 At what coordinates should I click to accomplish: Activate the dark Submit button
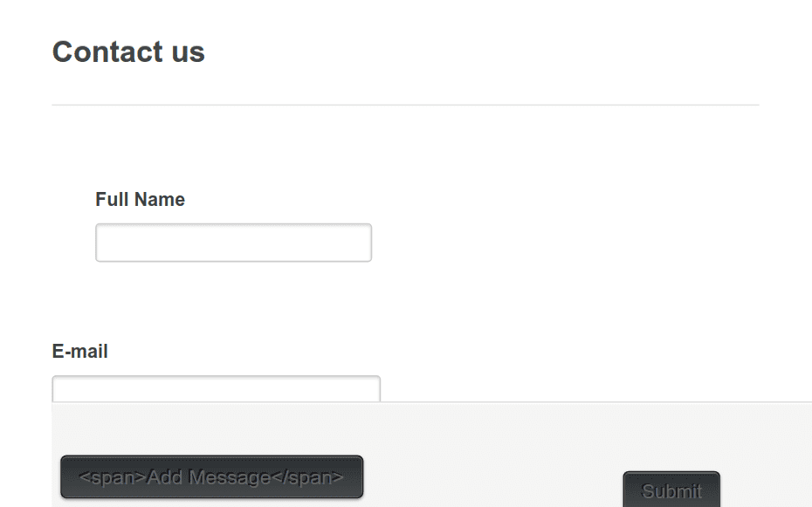pos(671,490)
